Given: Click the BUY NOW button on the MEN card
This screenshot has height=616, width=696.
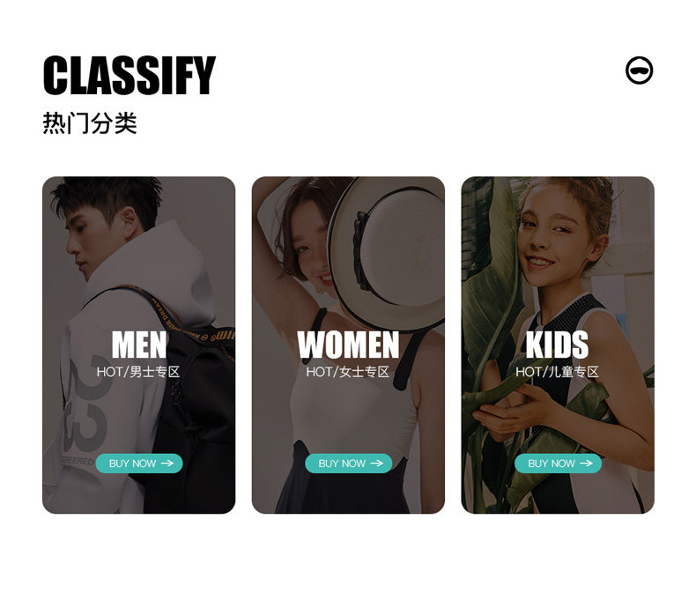Looking at the screenshot, I should click(x=139, y=464).
